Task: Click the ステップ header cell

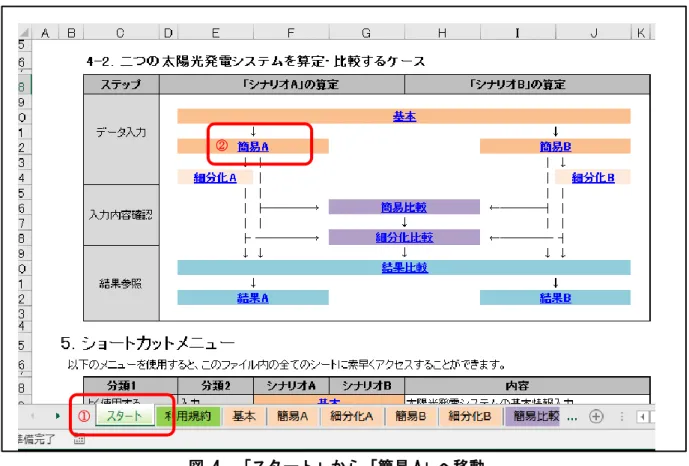Action: click(121, 84)
